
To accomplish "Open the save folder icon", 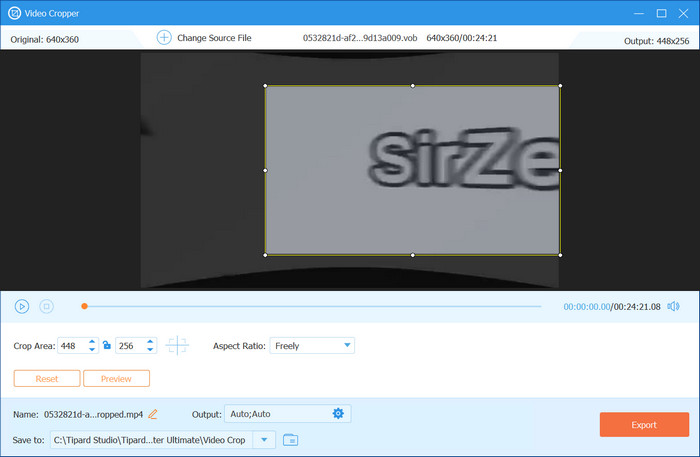I will tap(291, 440).
